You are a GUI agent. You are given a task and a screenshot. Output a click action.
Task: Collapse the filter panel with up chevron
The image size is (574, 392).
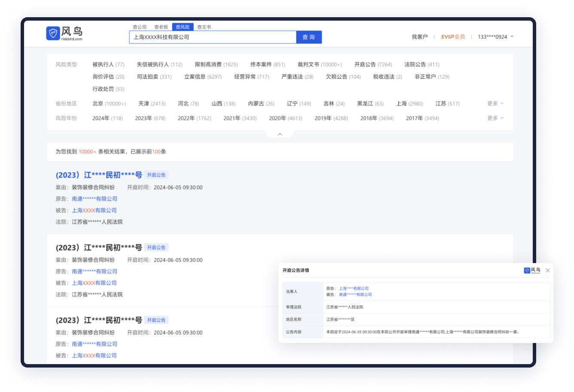(x=280, y=135)
